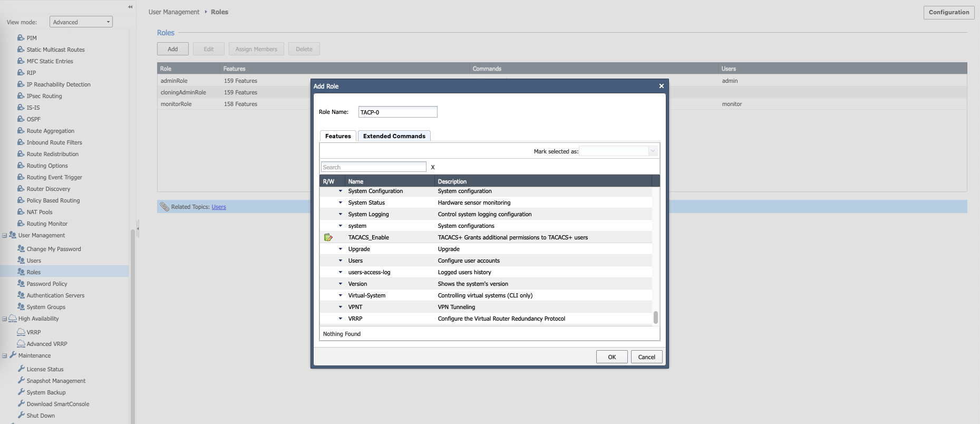
Task: Open the R/W dropdown arrow for VRRP
Action: (341, 319)
